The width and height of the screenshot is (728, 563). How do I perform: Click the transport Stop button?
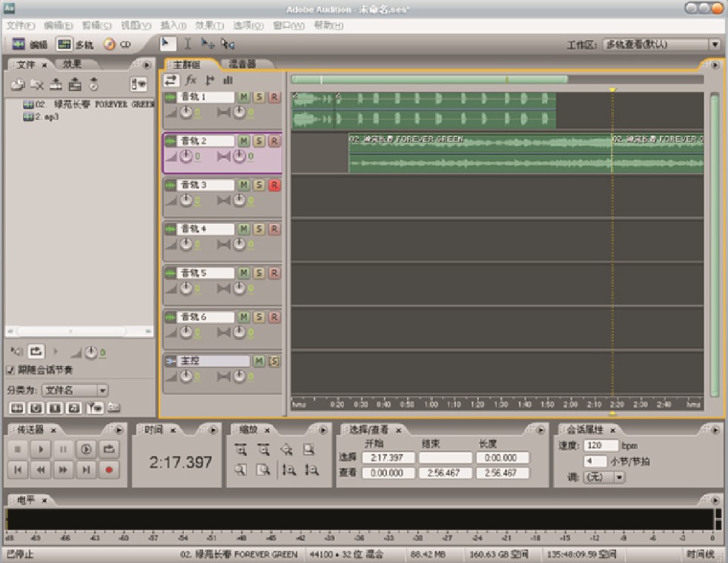(x=18, y=449)
